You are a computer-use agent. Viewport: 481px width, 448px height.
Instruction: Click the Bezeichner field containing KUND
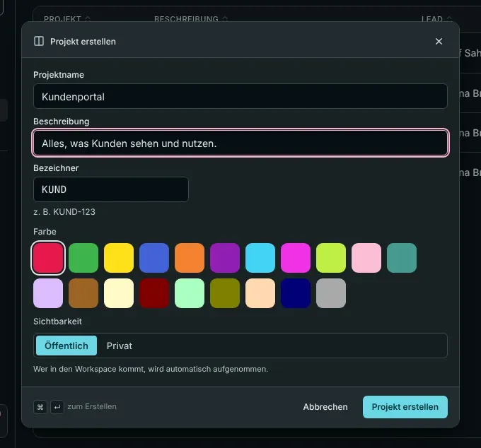pos(111,189)
